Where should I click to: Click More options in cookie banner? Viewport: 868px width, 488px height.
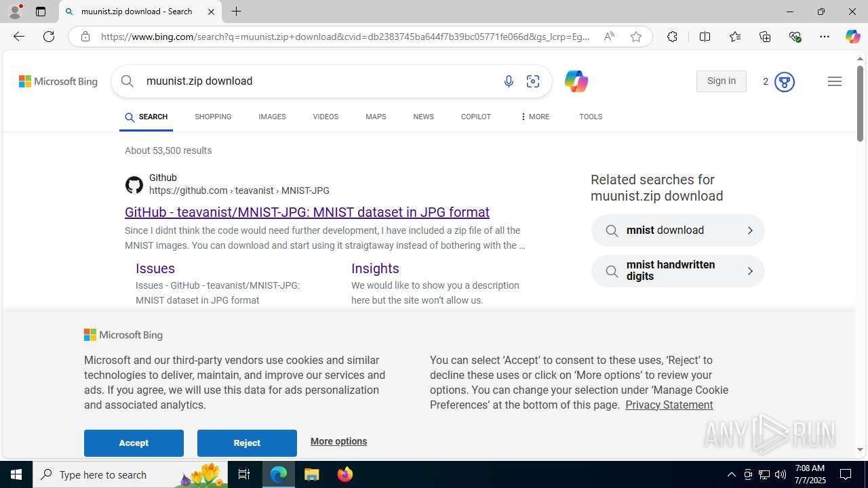coord(338,441)
